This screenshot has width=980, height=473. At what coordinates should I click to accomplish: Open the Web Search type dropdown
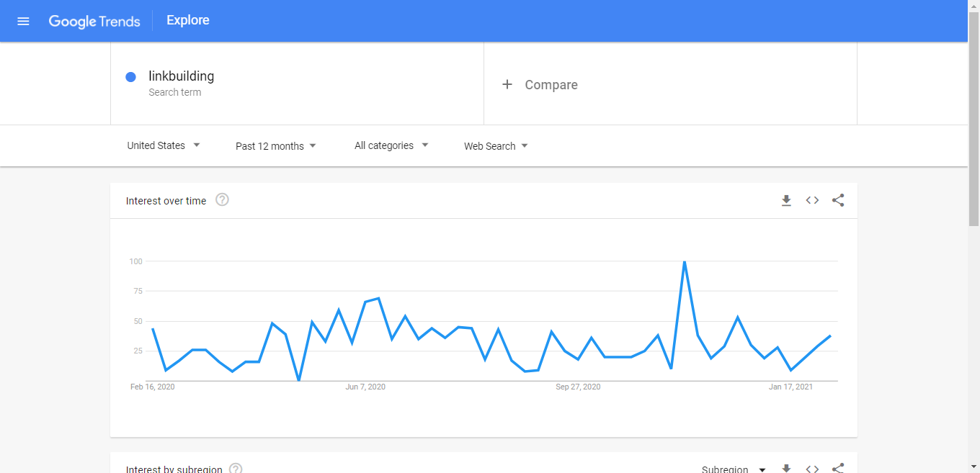pos(496,145)
